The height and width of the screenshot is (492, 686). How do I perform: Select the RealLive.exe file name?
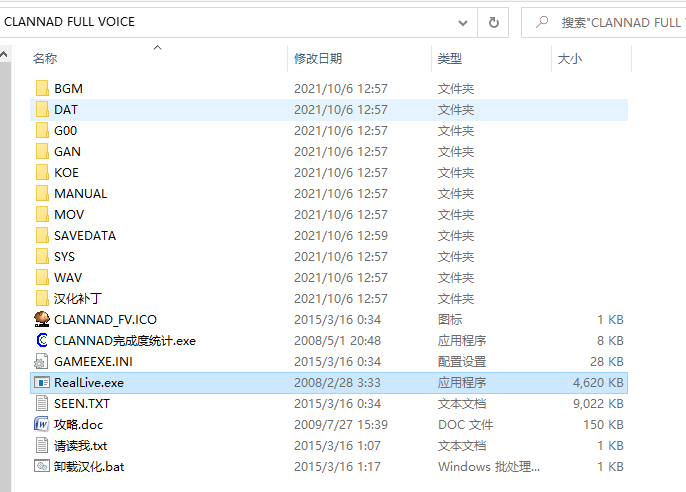point(89,382)
